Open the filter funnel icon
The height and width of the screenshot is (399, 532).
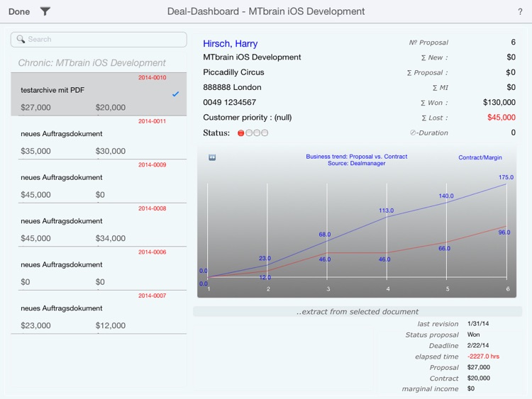click(x=45, y=11)
